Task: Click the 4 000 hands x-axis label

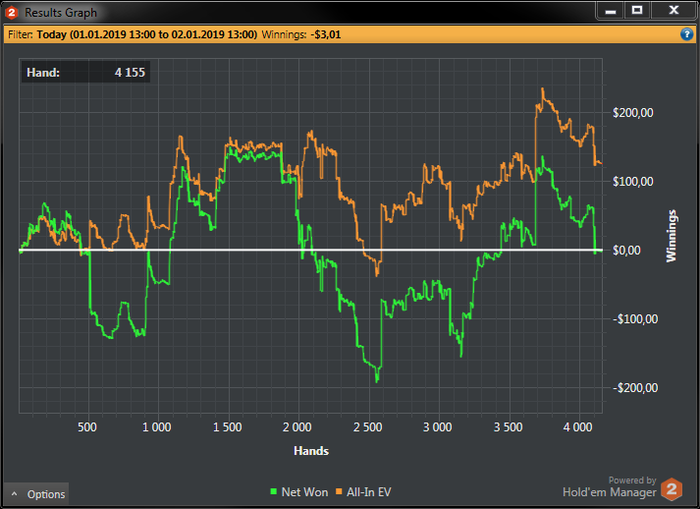Action: pyautogui.click(x=578, y=427)
